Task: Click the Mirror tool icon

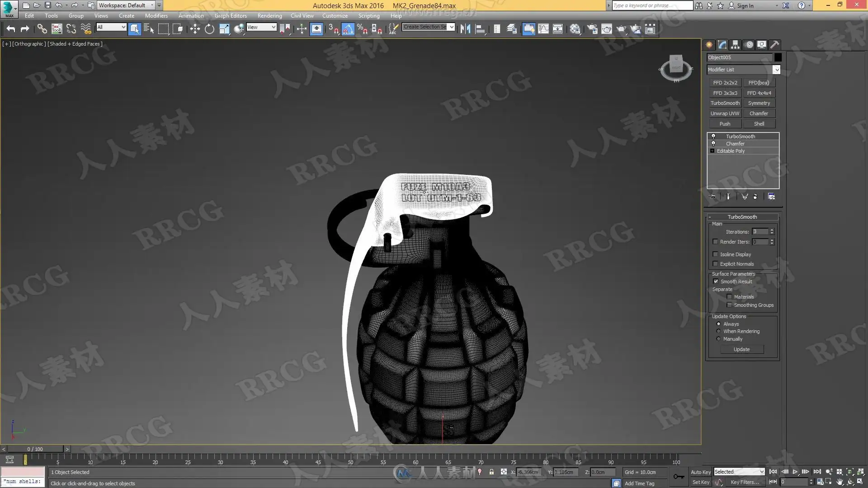Action: click(x=465, y=29)
